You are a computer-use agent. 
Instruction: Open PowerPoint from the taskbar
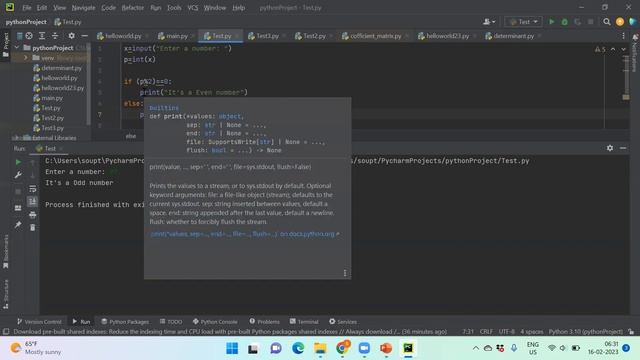pyautogui.click(x=386, y=348)
